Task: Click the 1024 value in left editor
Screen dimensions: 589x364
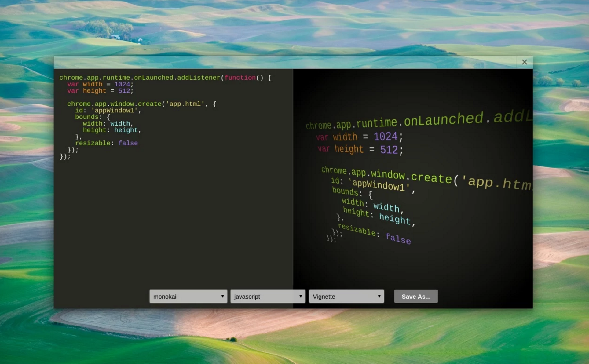Action: pos(122,84)
